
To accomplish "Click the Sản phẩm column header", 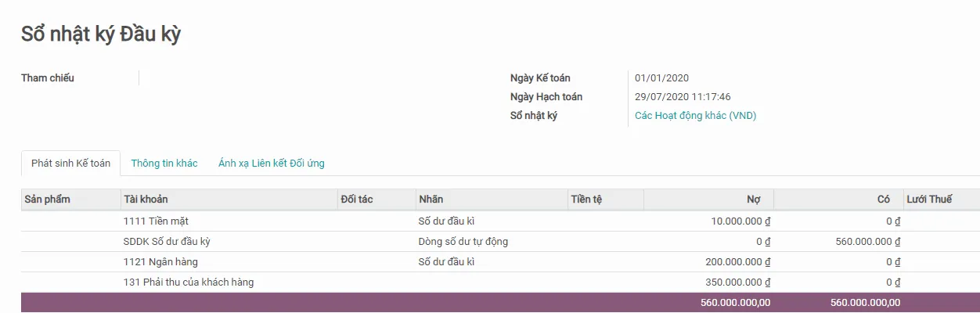I will point(47,200).
